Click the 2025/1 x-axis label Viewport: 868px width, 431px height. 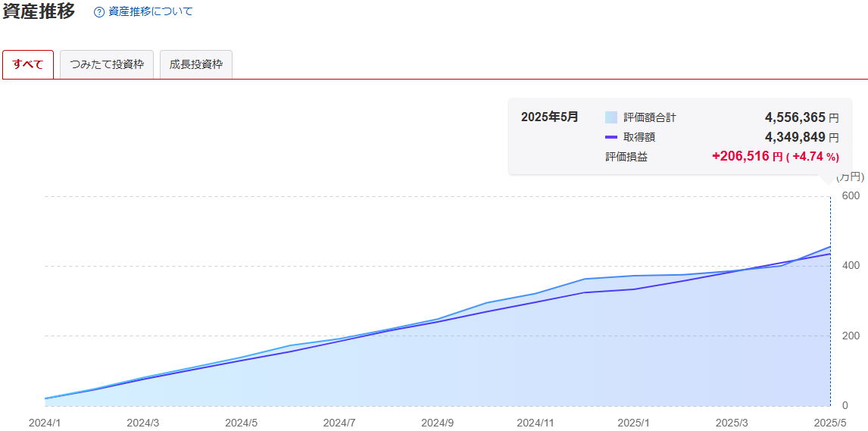(634, 423)
